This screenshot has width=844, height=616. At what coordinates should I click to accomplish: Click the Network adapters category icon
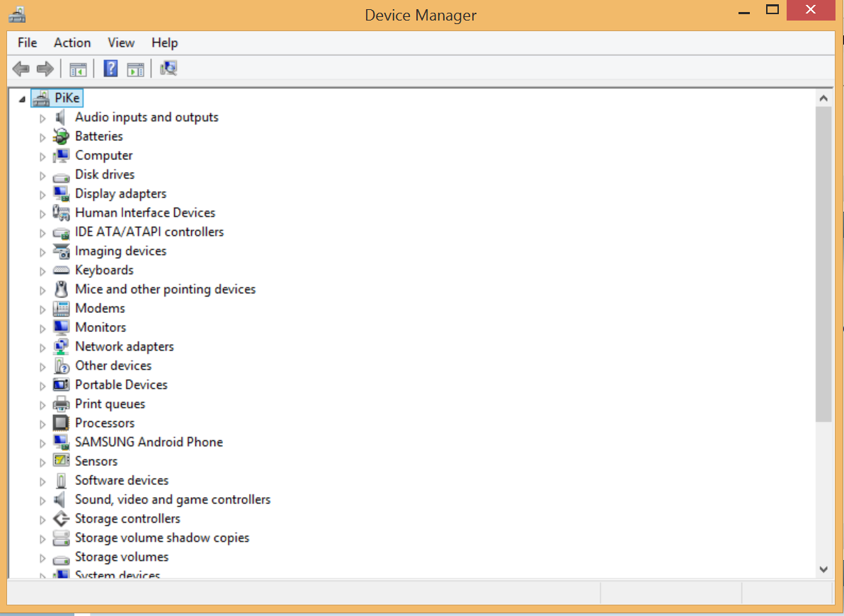(x=61, y=347)
